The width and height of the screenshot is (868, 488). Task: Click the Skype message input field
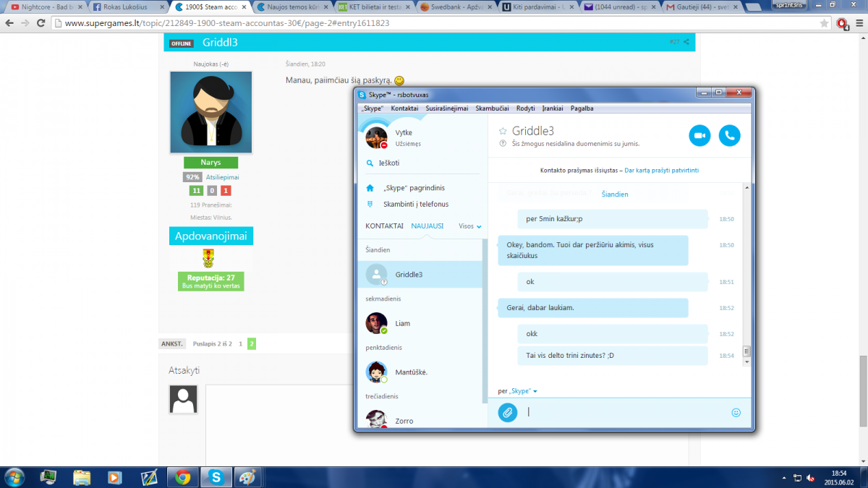626,412
